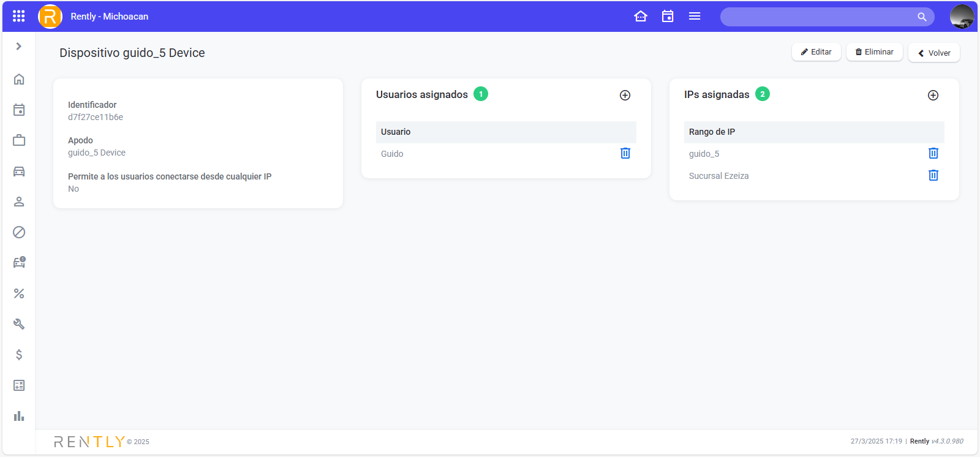Click the Editar button
The height and width of the screenshot is (457, 980).
[816, 52]
